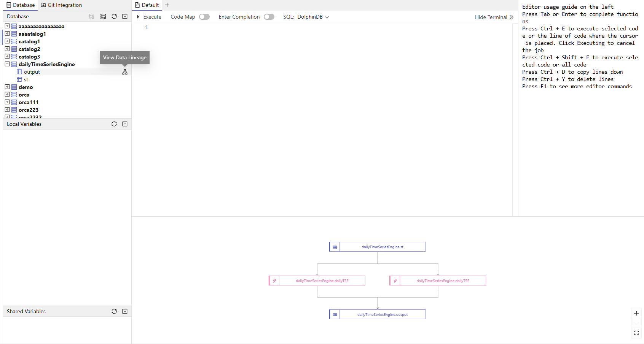The image size is (644, 344).
Task: Add a new editor tab
Action: point(167,5)
